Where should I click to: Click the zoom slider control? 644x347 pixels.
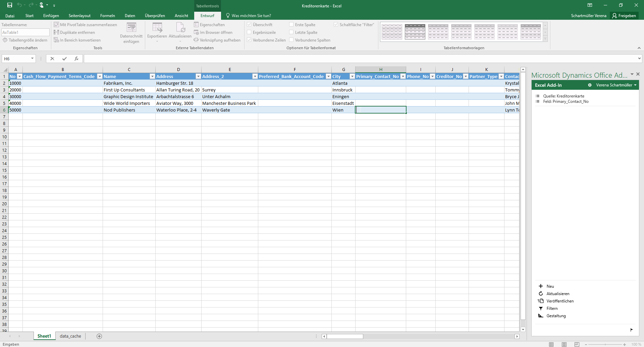click(x=605, y=344)
